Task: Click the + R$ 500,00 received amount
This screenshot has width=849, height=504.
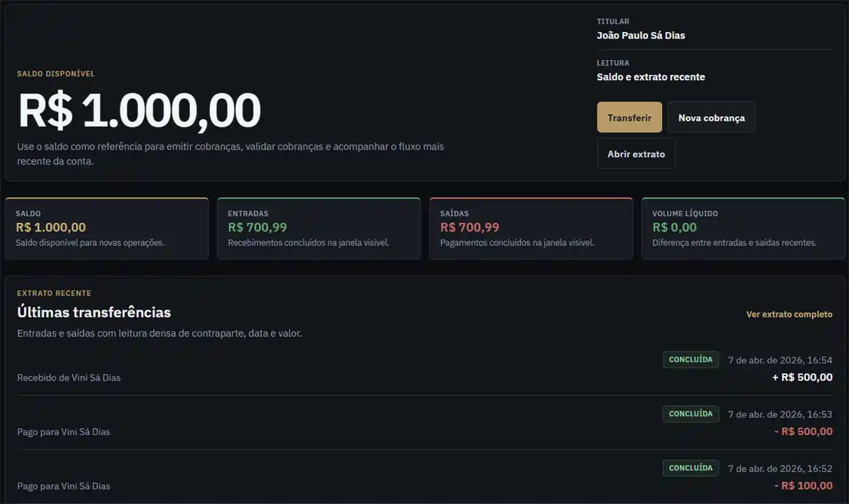Action: coord(803,377)
